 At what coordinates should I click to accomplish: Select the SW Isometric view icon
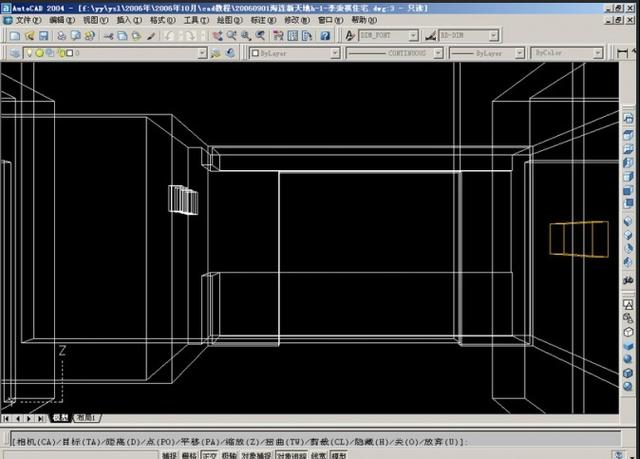coord(628,222)
